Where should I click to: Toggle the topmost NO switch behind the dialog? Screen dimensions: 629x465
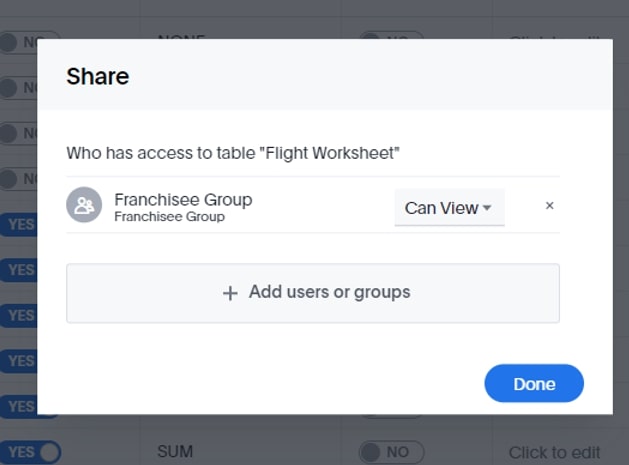tap(18, 43)
